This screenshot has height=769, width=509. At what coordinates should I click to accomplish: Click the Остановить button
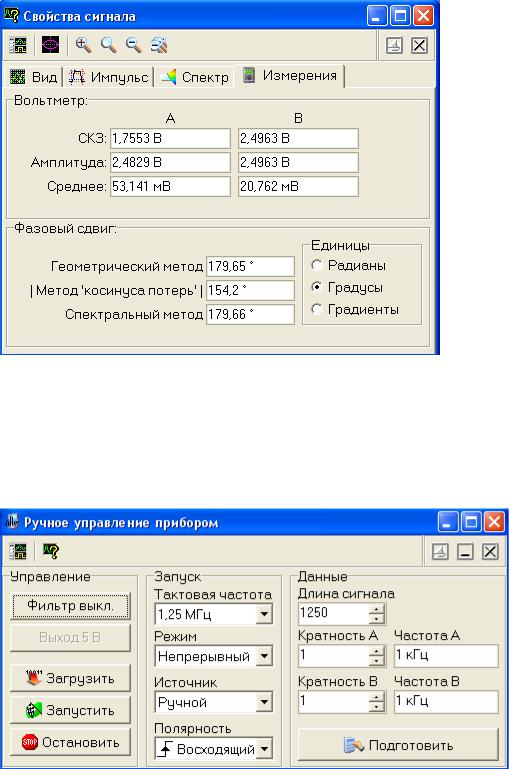70,742
